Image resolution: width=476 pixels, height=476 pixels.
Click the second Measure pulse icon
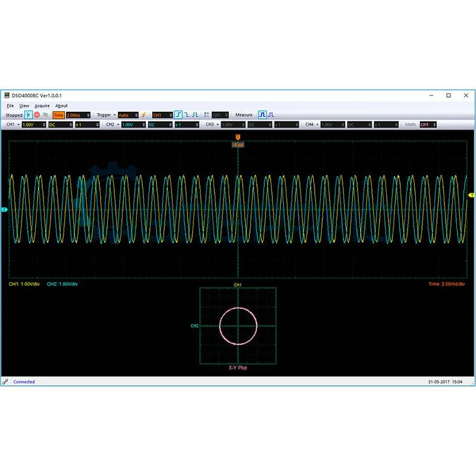[x=271, y=115]
